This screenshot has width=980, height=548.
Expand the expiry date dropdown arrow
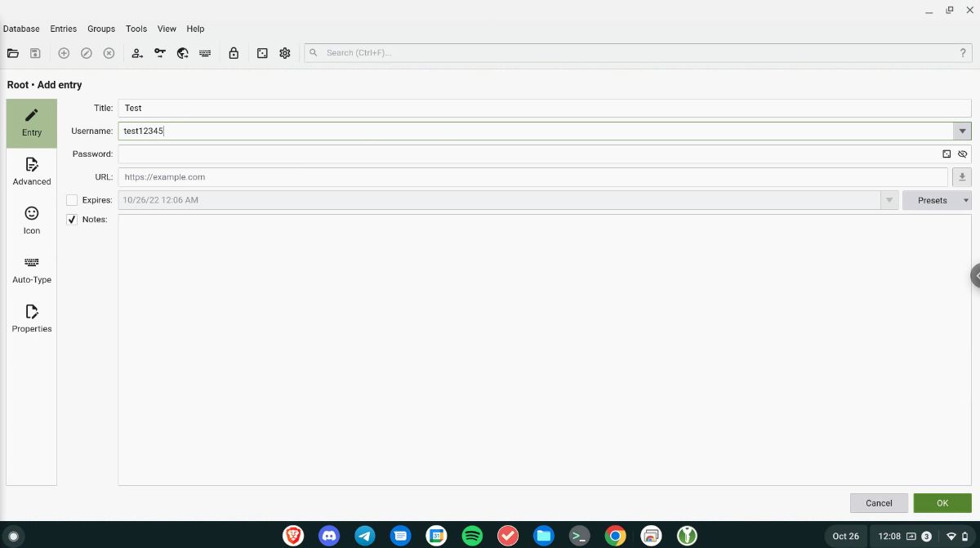click(889, 200)
